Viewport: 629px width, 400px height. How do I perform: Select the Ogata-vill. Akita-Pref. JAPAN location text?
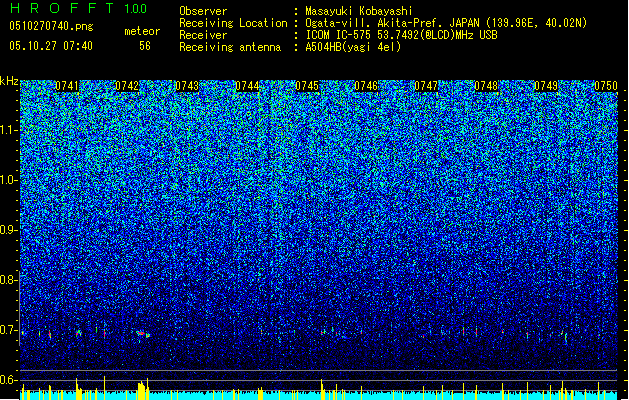click(x=446, y=23)
